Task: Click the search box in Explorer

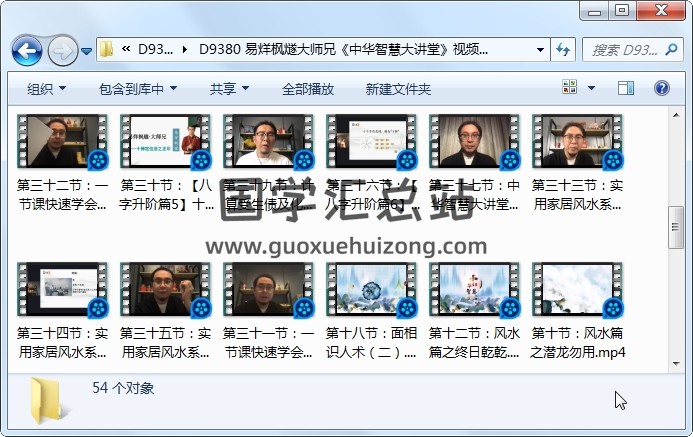Action: click(625, 49)
